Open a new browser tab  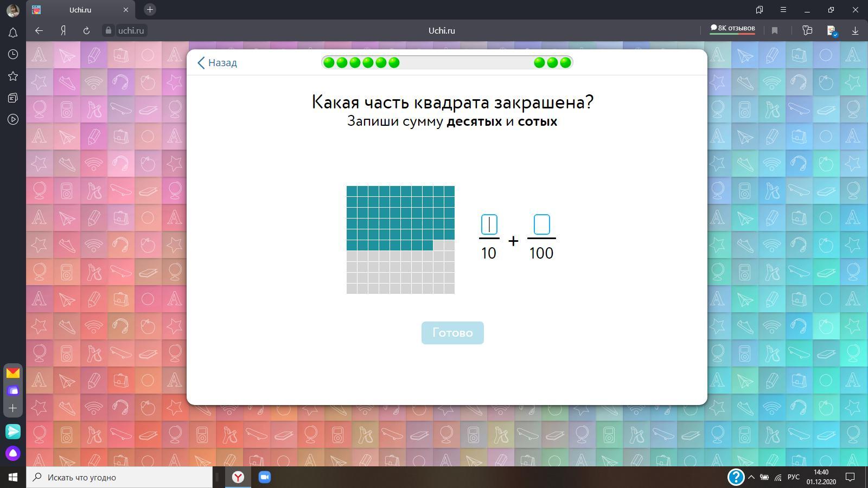coord(150,9)
